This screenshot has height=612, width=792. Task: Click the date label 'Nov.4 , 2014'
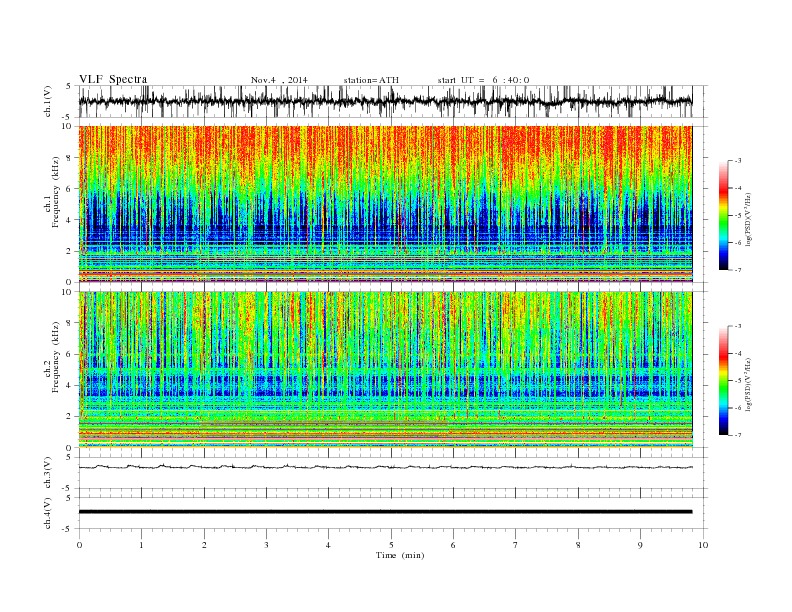click(279, 80)
